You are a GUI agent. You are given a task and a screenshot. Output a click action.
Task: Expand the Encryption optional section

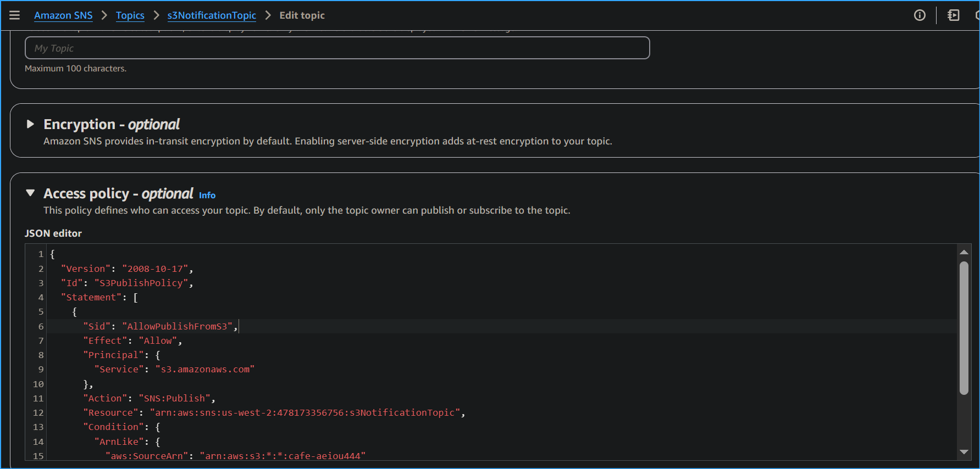pos(30,124)
